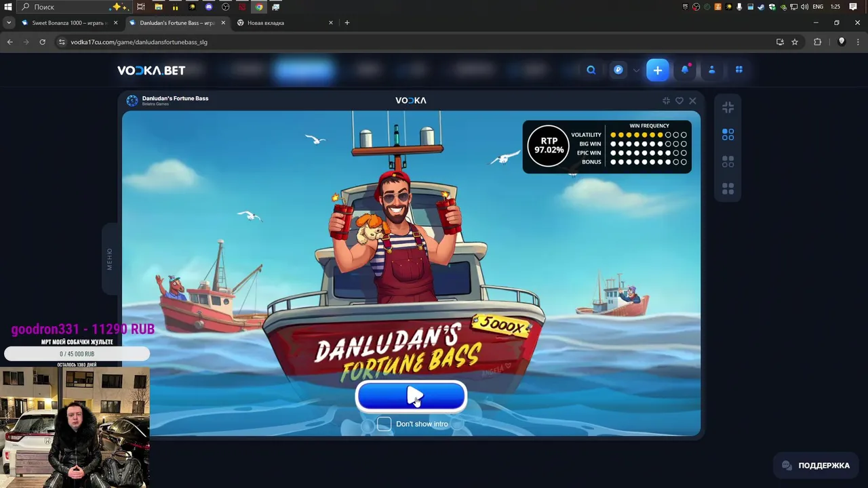This screenshot has width=868, height=488.
Task: Open the user profile icon
Action: pos(712,70)
